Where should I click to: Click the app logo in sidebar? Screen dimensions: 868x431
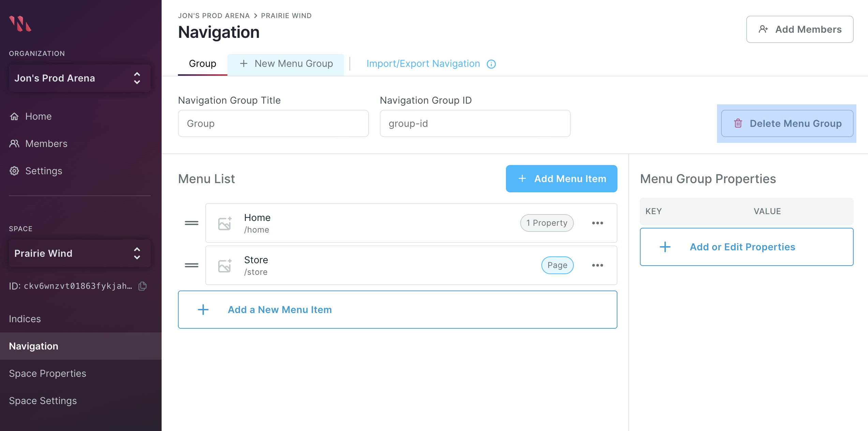point(20,24)
